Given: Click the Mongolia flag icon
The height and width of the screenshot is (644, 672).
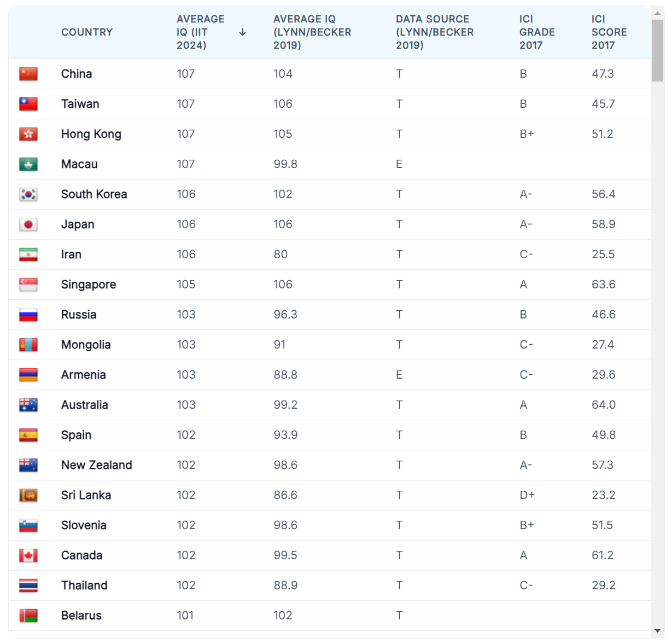Looking at the screenshot, I should [x=28, y=345].
